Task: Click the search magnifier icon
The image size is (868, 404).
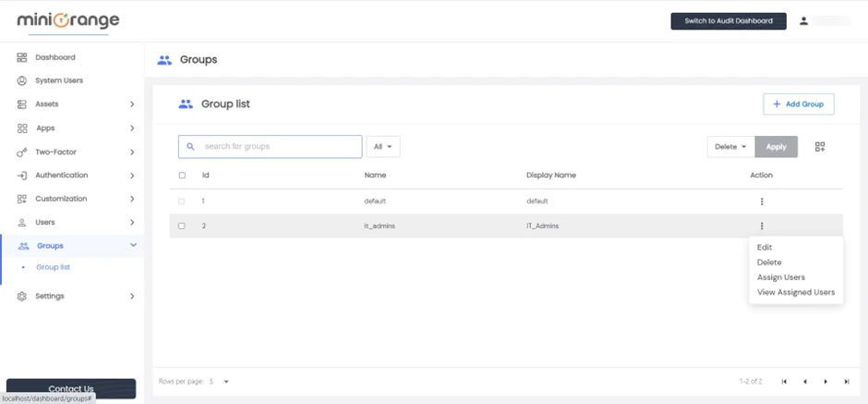Action: pos(190,147)
